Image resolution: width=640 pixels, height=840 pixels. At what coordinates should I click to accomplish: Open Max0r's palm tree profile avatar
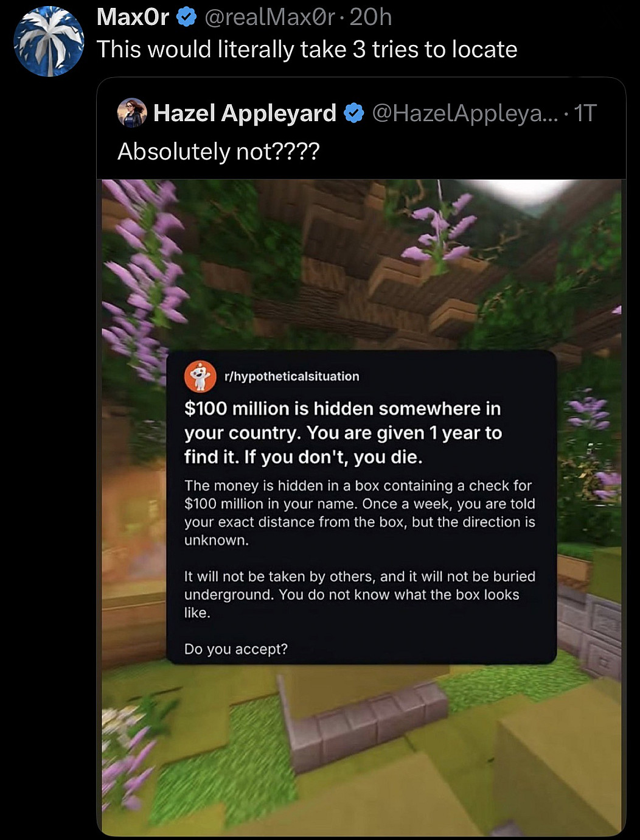click(49, 41)
